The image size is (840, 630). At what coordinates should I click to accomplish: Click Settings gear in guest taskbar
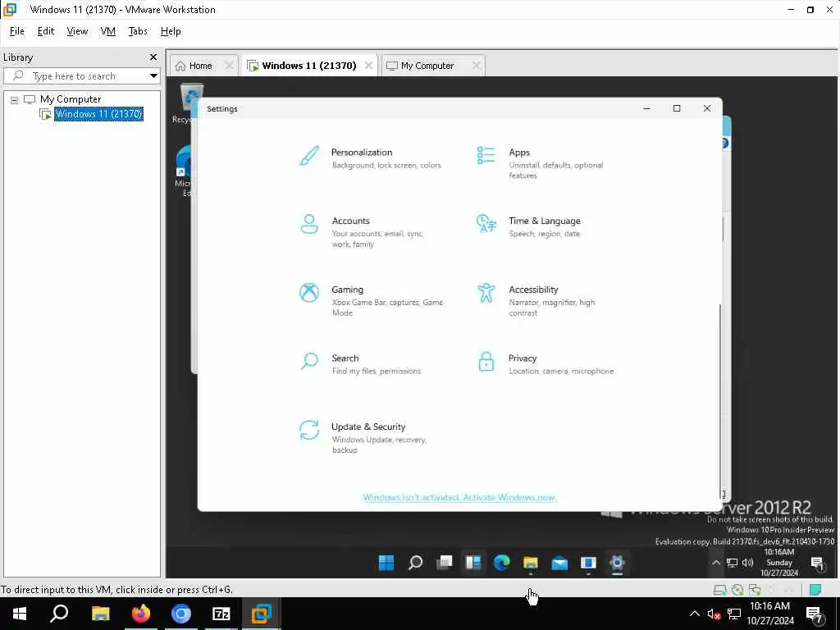pyautogui.click(x=617, y=563)
